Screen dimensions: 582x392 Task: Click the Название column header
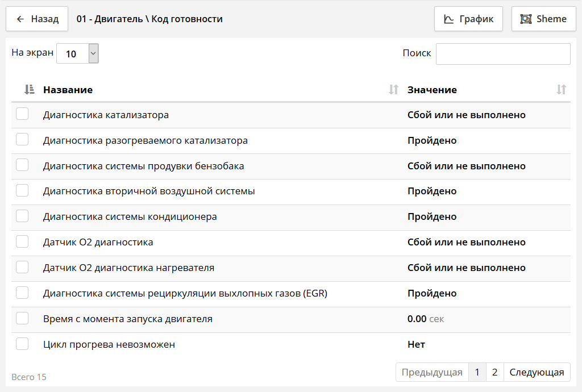click(x=68, y=90)
